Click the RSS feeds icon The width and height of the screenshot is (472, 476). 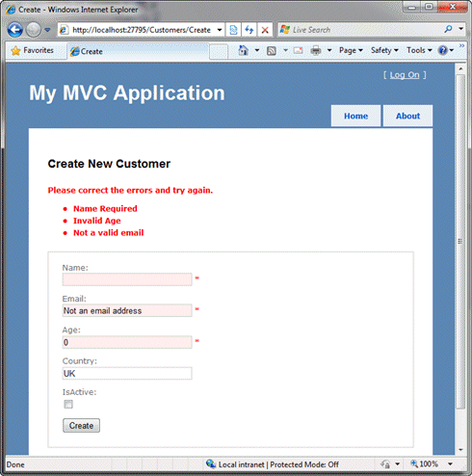coord(272,51)
